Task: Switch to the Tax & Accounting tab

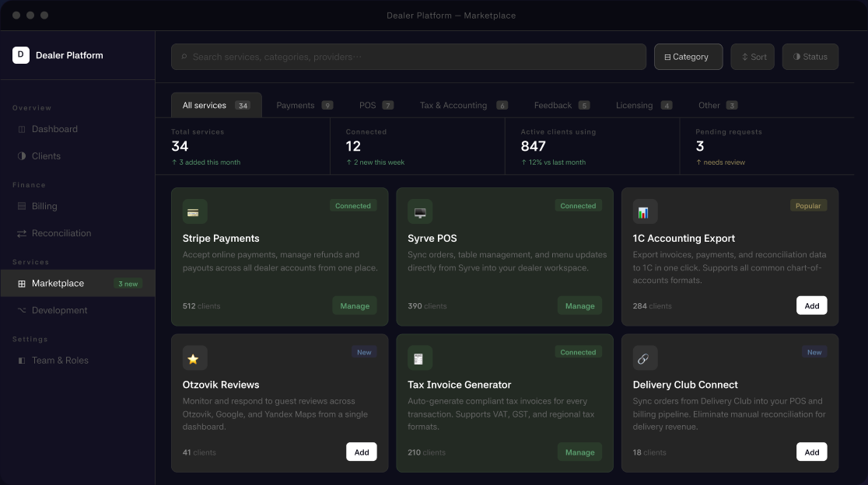Action: [x=464, y=105]
